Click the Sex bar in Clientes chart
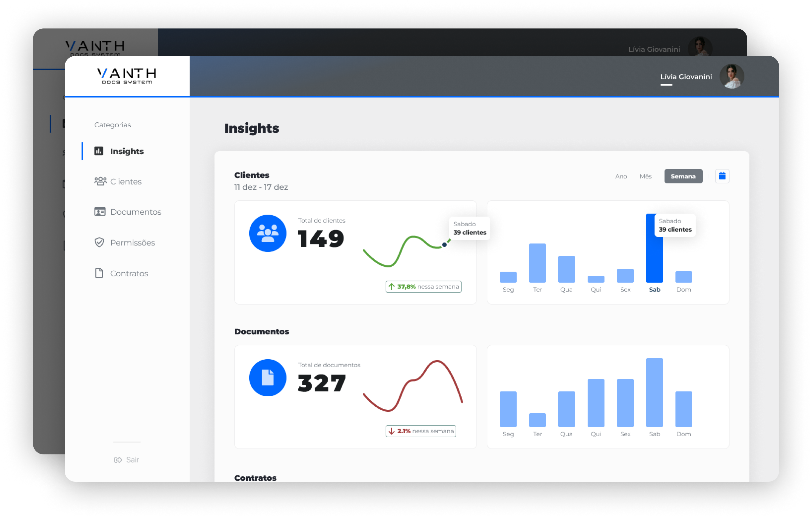The height and width of the screenshot is (519, 812). click(625, 276)
